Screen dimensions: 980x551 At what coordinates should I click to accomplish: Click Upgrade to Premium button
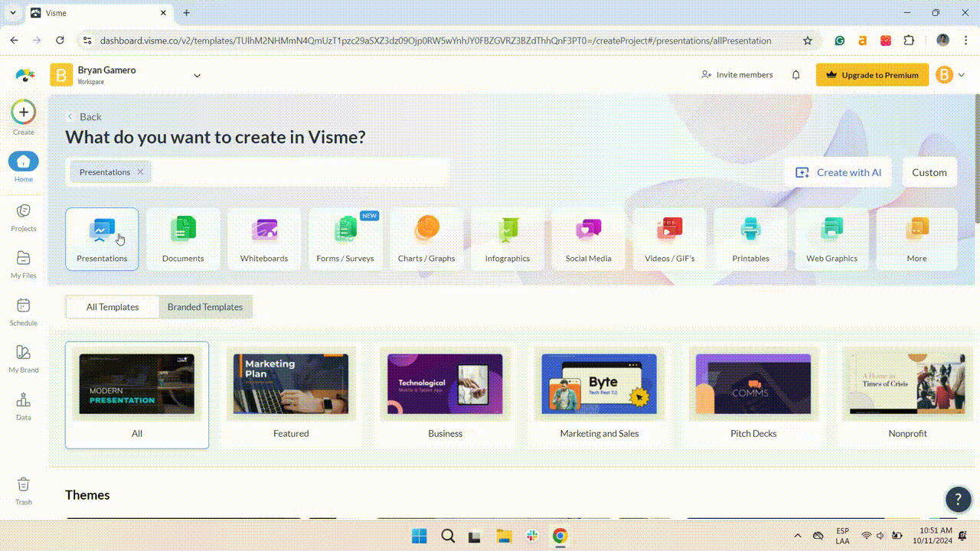click(x=872, y=75)
